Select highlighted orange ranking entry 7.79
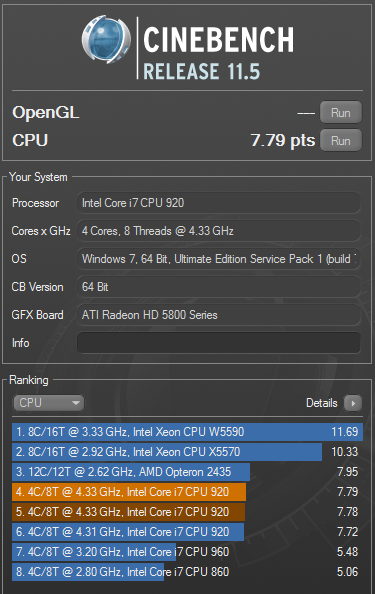 tap(187, 492)
